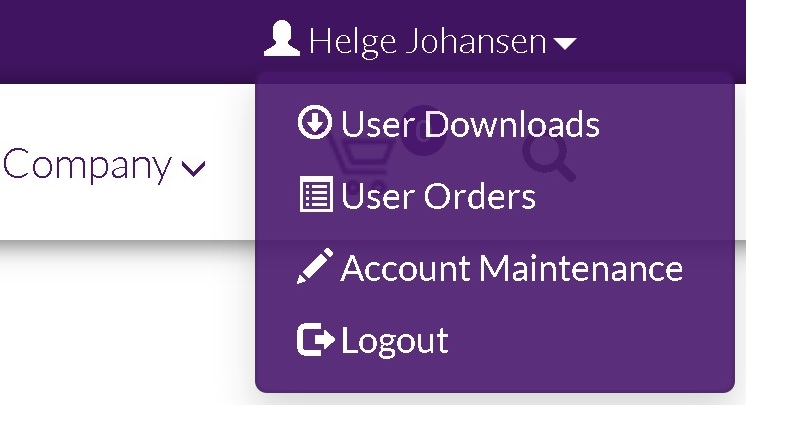Click the 'Maintenance' word in the menu
This screenshot has height=446, width=796.
pos(581,267)
